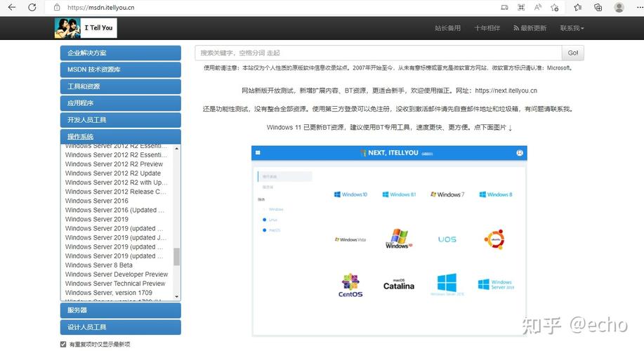Expand the 企业解决方案 category
The width and height of the screenshot is (644, 351).
(120, 53)
